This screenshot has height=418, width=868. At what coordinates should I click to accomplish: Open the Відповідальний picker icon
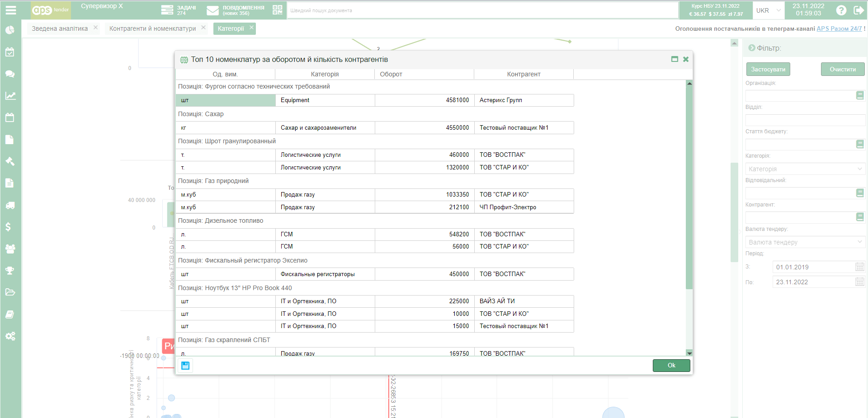[x=860, y=193]
